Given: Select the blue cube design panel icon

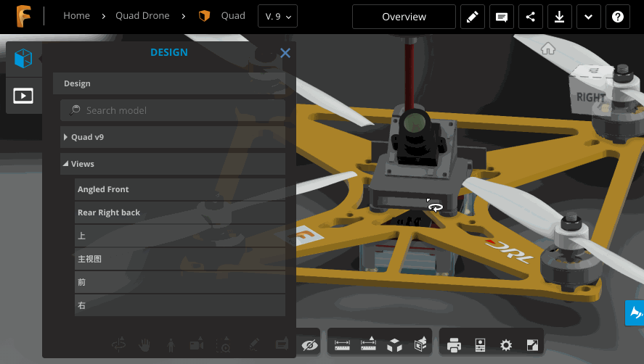Looking at the screenshot, I should (x=23, y=58).
